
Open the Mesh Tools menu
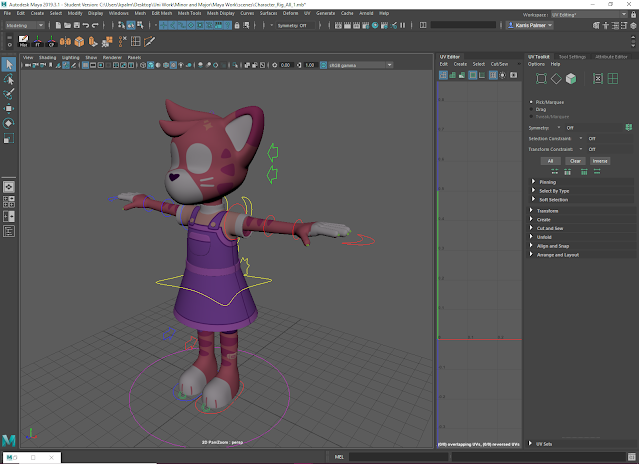(x=189, y=13)
